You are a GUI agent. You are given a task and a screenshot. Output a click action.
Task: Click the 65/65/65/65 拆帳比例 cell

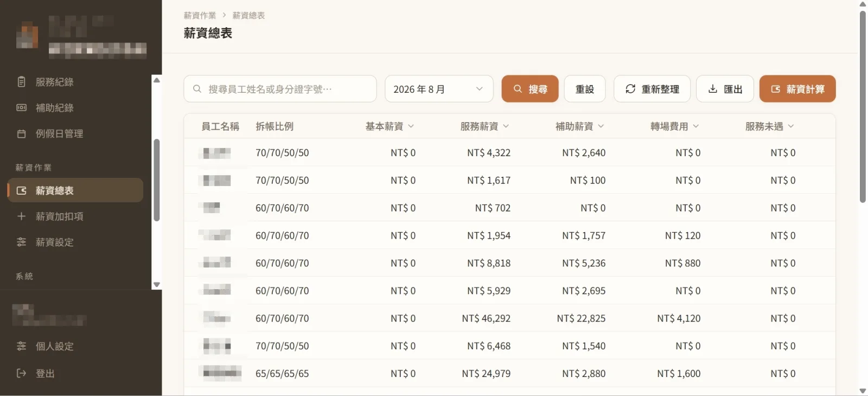click(x=282, y=374)
